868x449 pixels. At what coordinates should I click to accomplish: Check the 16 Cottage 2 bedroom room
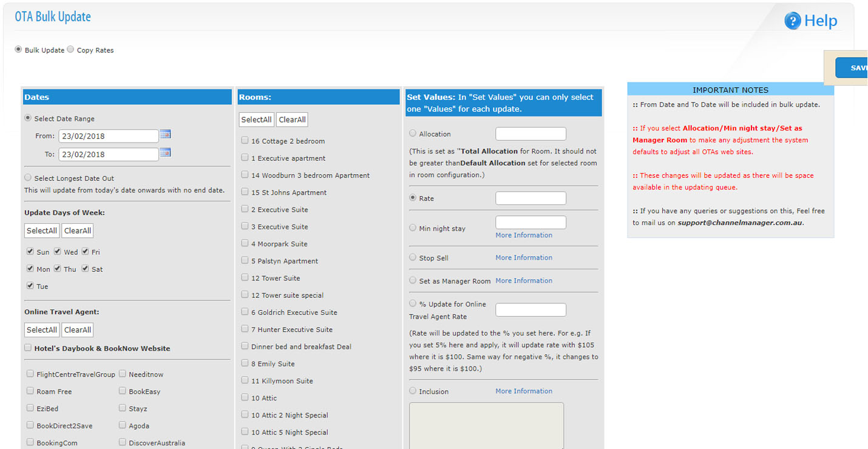[245, 140]
